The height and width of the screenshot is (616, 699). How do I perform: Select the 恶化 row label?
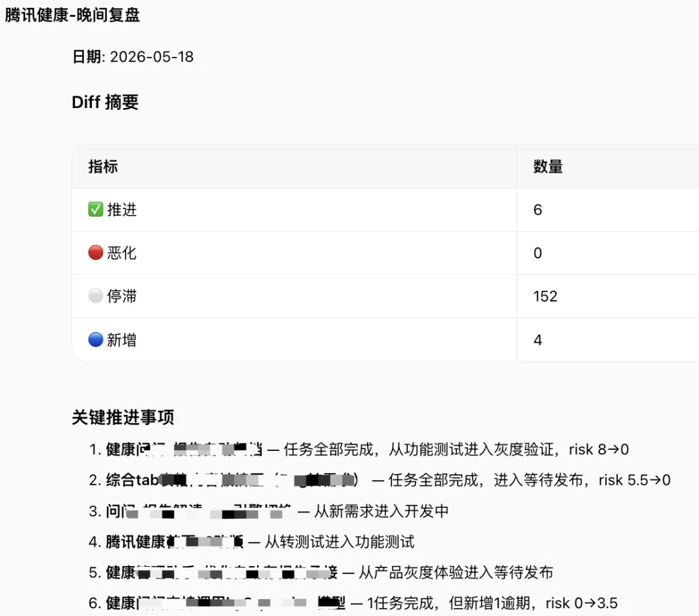(x=122, y=253)
